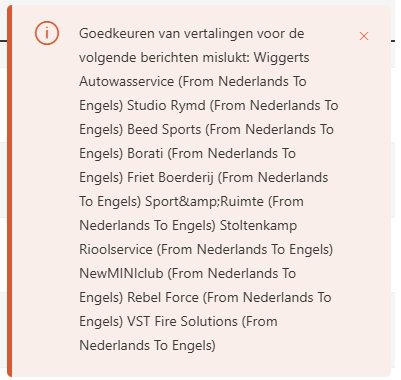The height and width of the screenshot is (380, 401).
Task: Click the 'Borati' message name
Action: pyautogui.click(x=145, y=154)
